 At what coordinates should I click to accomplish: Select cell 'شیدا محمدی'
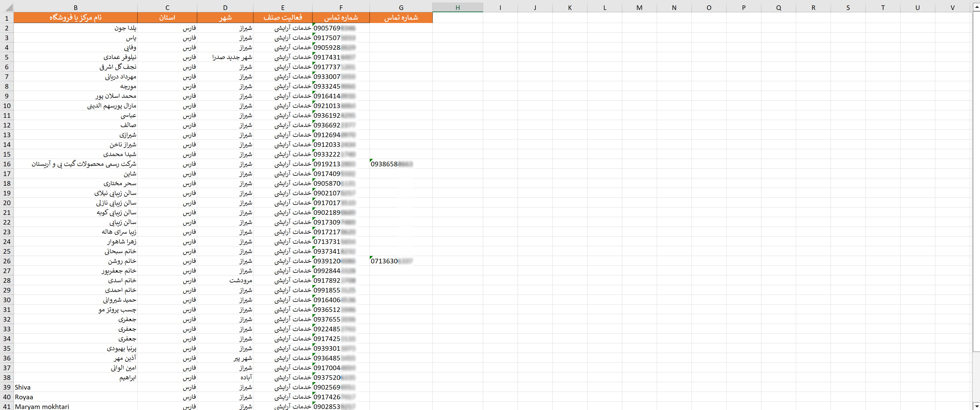coord(75,154)
